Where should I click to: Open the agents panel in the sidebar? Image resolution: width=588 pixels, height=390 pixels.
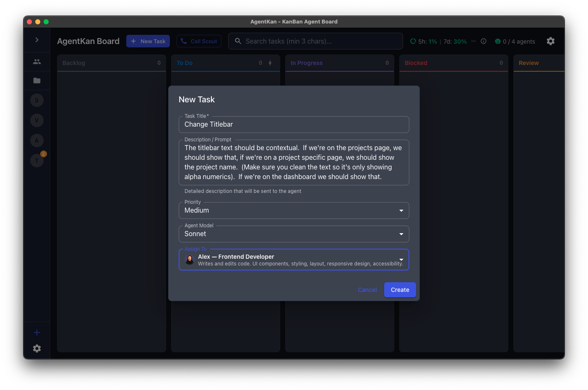(x=36, y=61)
